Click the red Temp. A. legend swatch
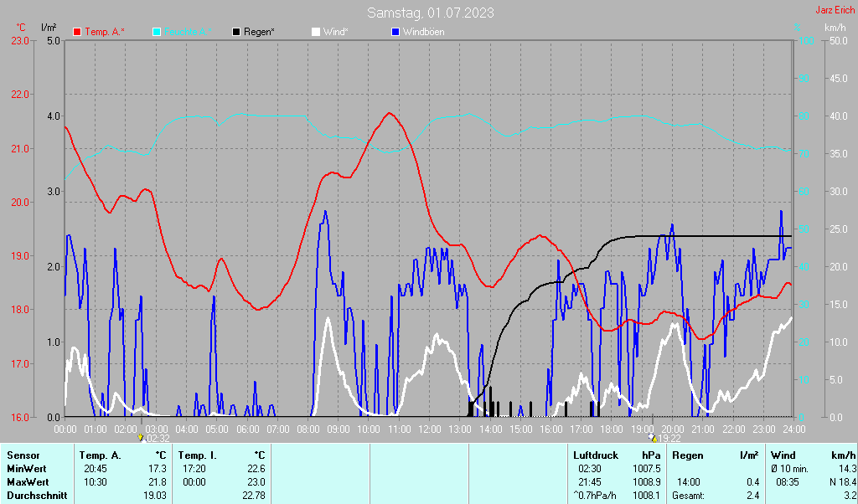The width and height of the screenshot is (858, 504). (77, 32)
